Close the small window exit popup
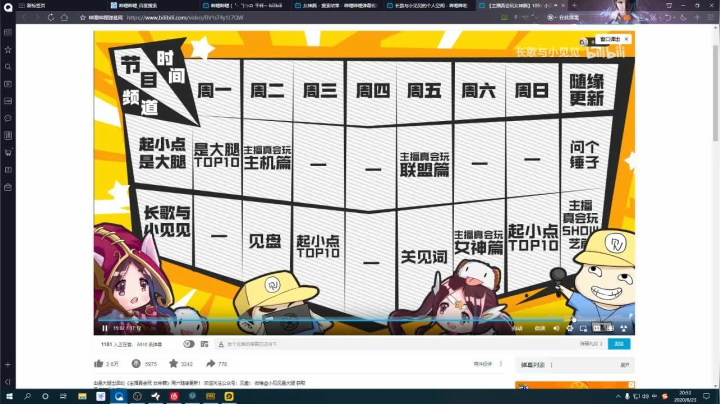The image size is (720, 404). [626, 39]
